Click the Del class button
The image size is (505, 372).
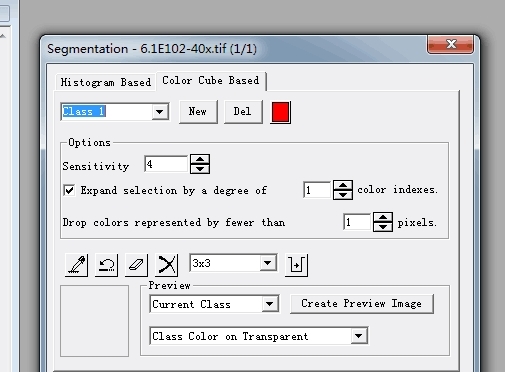coord(243,112)
